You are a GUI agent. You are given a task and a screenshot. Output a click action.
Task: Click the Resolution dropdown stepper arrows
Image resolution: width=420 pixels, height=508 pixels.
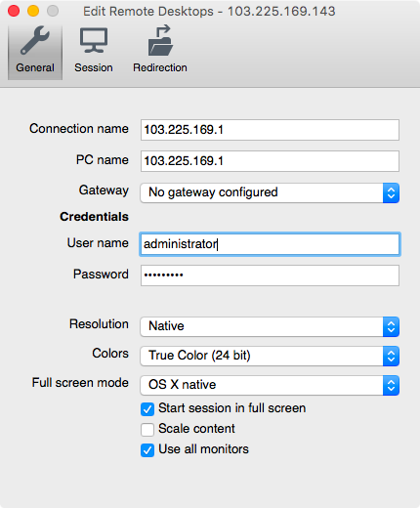pos(391,326)
